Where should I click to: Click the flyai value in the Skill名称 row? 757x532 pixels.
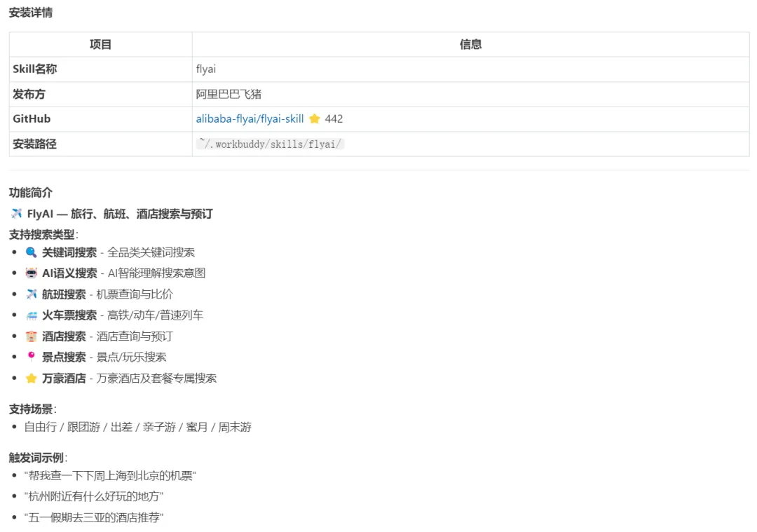pos(205,69)
